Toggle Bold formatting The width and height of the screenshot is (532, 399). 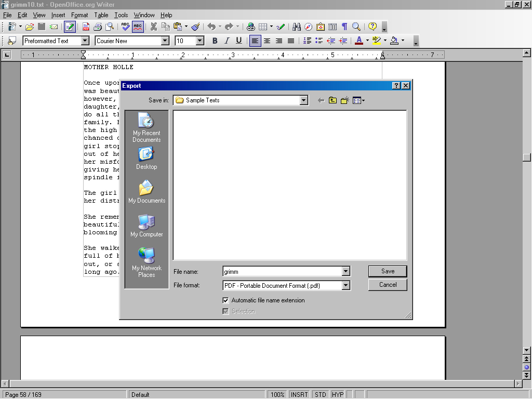tap(215, 41)
